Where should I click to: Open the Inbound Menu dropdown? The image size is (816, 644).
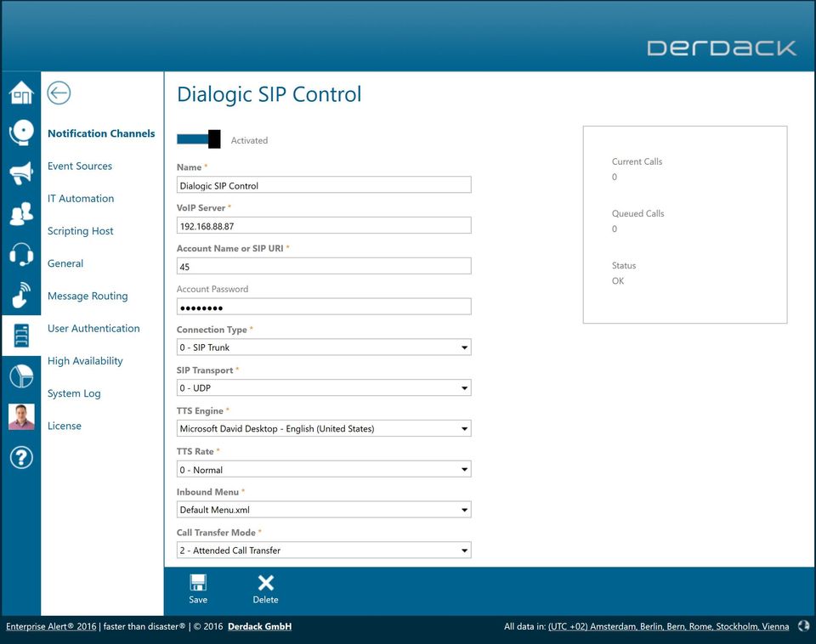pos(324,510)
